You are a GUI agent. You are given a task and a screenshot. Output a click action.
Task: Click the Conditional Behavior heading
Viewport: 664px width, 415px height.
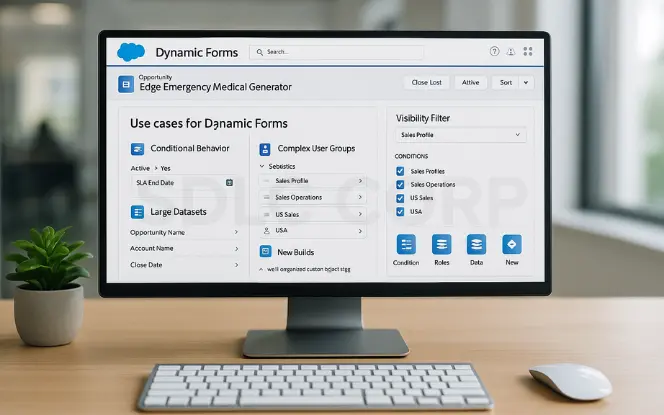point(190,148)
